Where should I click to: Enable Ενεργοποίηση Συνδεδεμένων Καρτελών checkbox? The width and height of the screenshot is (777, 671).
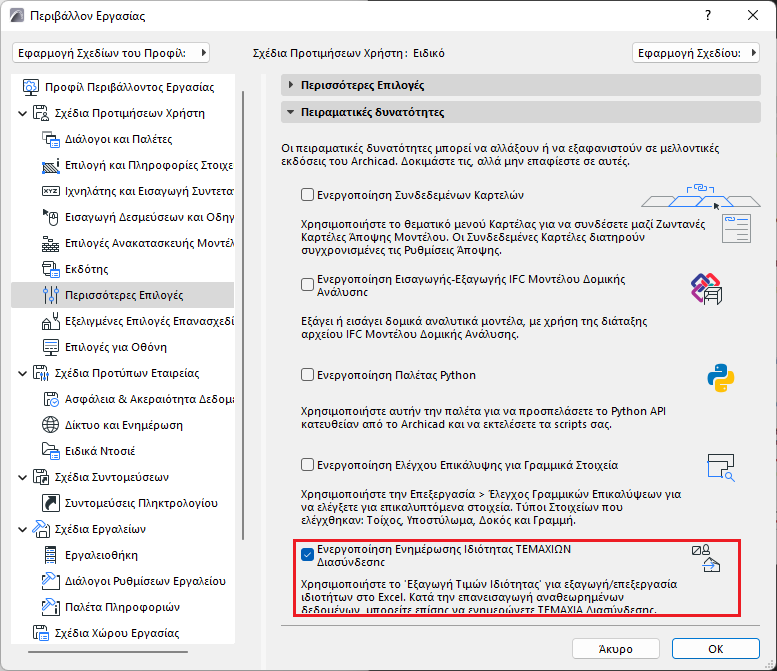308,195
